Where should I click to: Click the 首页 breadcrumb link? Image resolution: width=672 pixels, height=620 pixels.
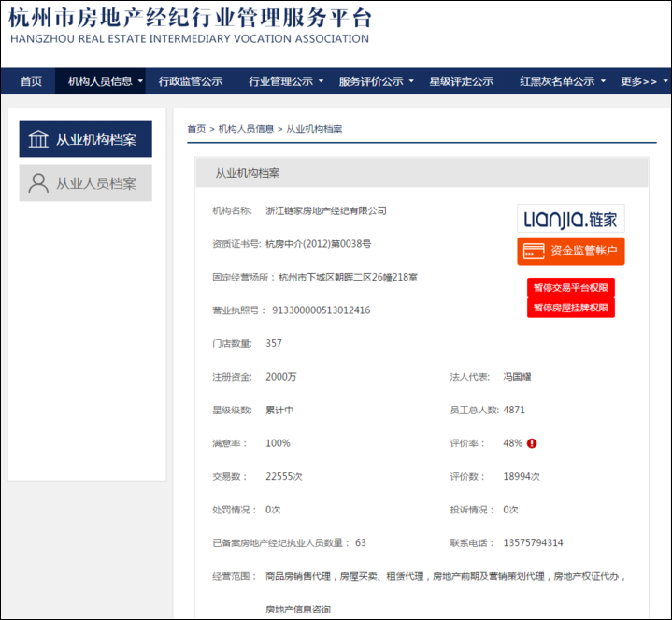196,129
